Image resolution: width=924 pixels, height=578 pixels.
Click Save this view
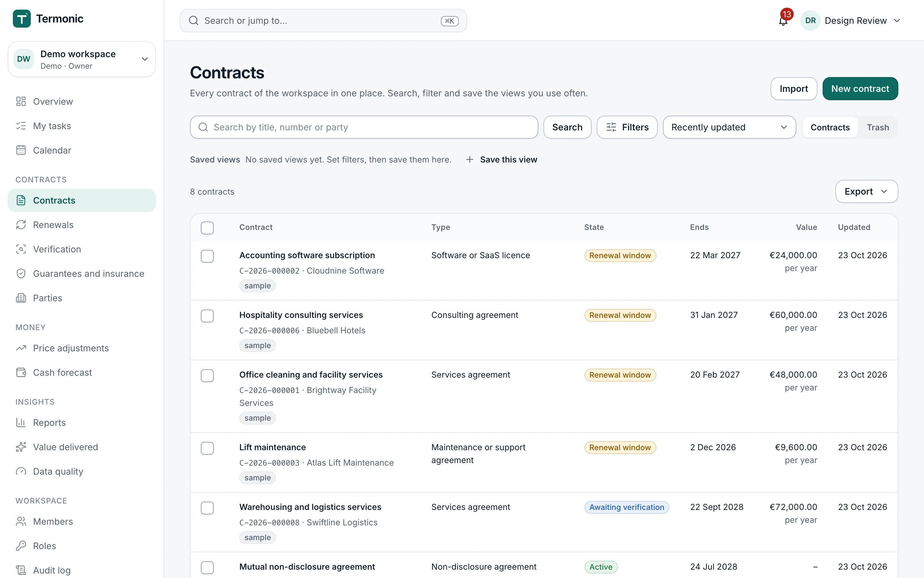(x=502, y=159)
